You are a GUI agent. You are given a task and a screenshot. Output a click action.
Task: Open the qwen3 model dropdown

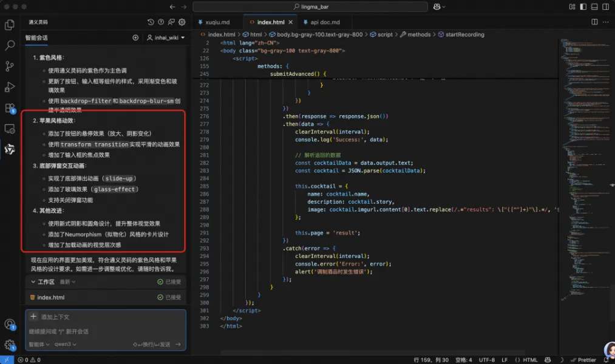65,345
